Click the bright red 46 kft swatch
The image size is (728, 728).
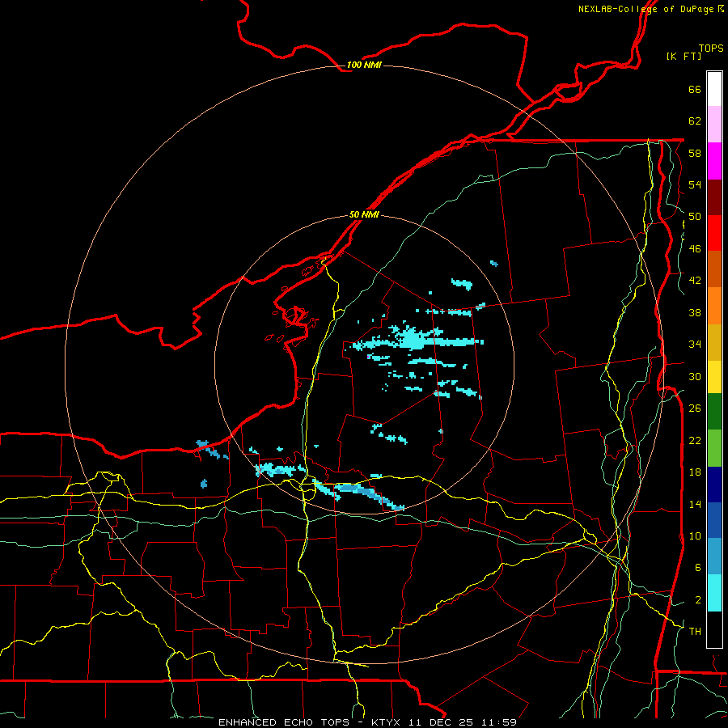714,233
